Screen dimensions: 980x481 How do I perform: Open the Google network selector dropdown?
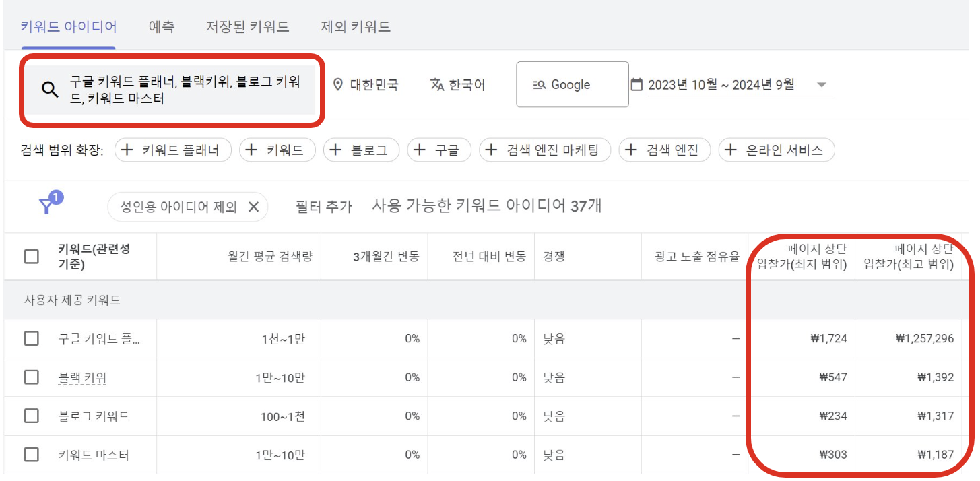pos(573,84)
